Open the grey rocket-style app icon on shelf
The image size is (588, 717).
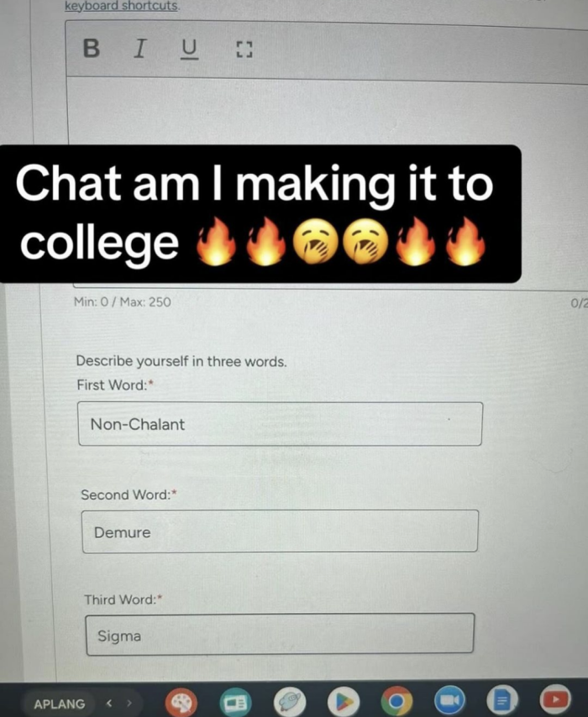click(289, 701)
